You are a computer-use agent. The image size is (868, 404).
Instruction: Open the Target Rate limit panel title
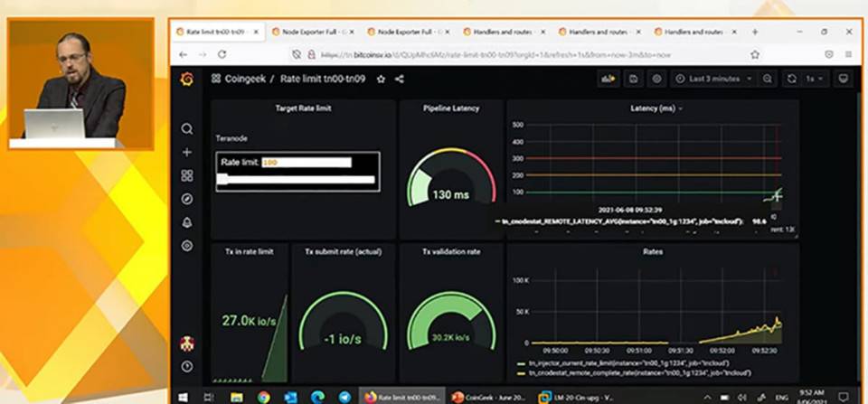[303, 108]
